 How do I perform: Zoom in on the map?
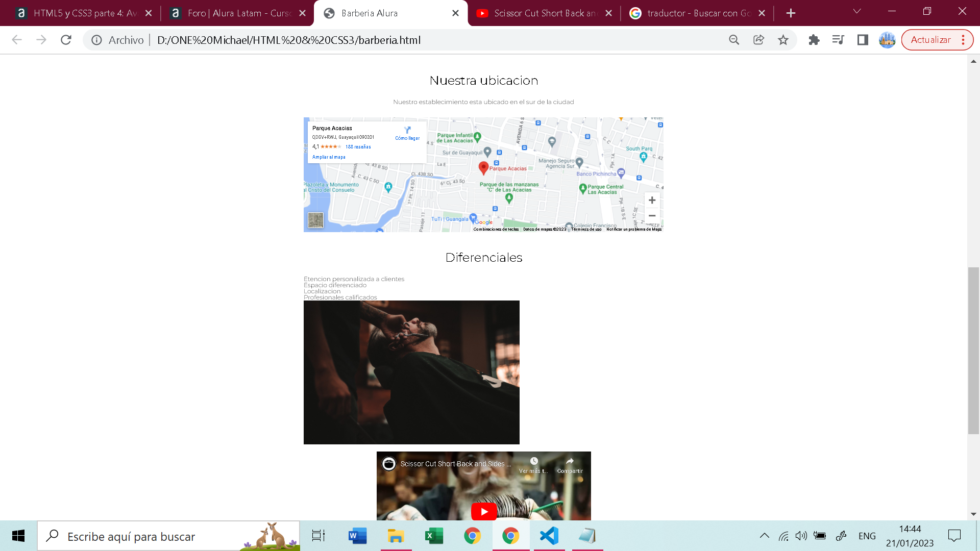point(652,200)
